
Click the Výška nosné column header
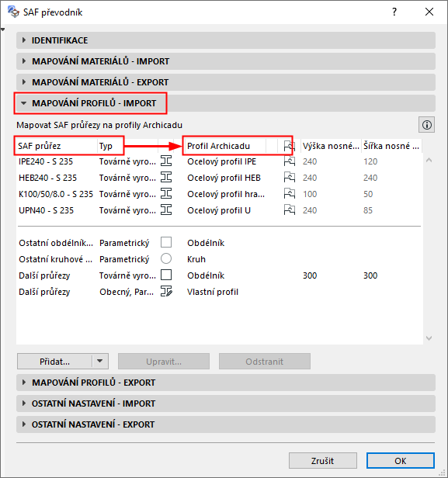pyautogui.click(x=331, y=146)
